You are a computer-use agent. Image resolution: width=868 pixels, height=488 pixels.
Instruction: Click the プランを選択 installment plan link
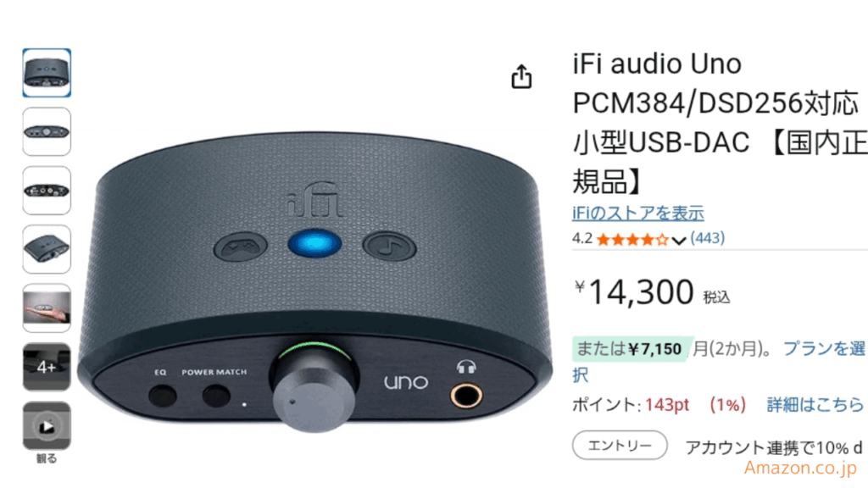[719, 362]
